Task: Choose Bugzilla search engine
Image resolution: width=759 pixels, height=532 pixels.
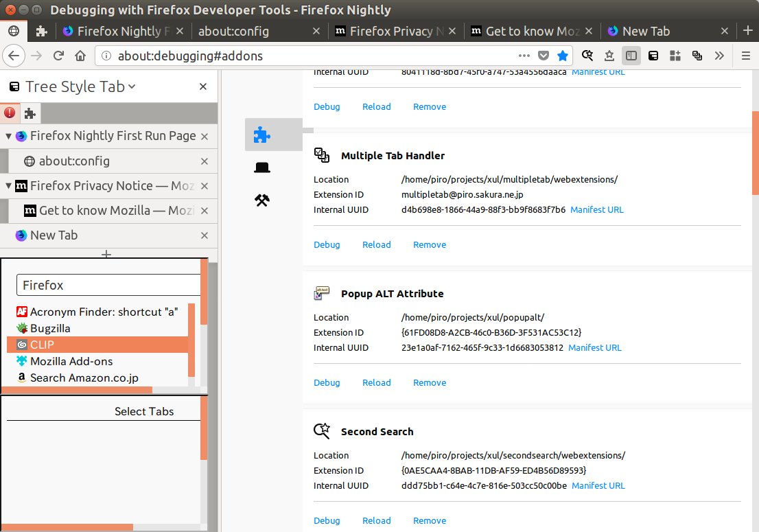Action: tap(97, 328)
